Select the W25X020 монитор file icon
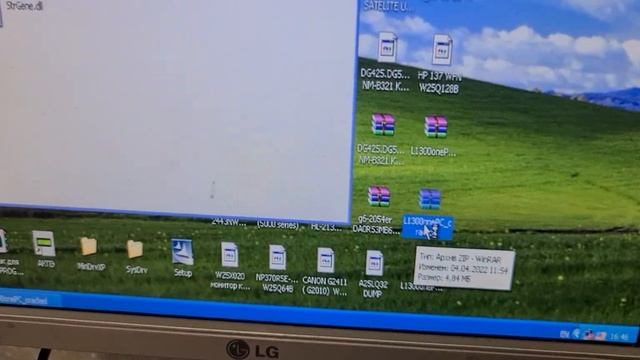640x360 pixels. (229, 255)
